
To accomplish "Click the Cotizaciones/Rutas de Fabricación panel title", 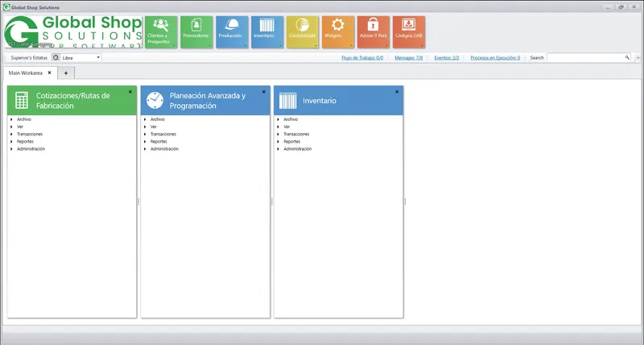I will (73, 100).
